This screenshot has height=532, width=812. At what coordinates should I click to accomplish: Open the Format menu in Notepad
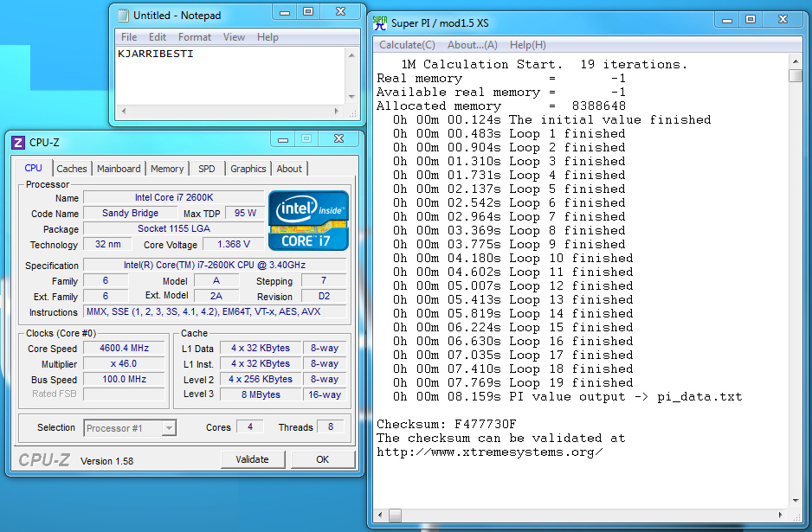tap(195, 37)
